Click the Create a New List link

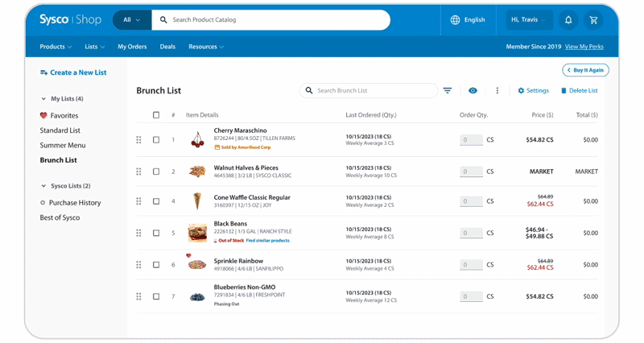coord(78,72)
